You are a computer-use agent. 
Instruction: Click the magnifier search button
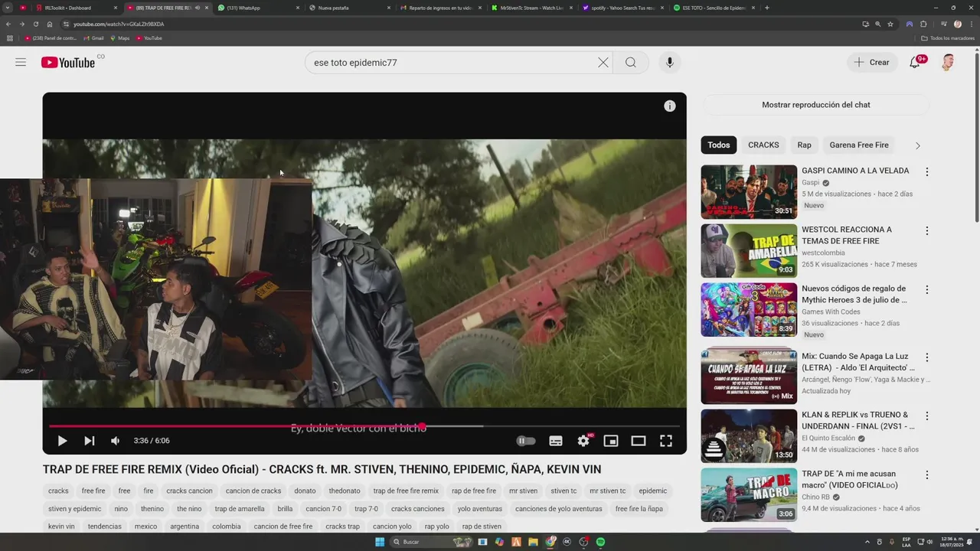tap(630, 63)
